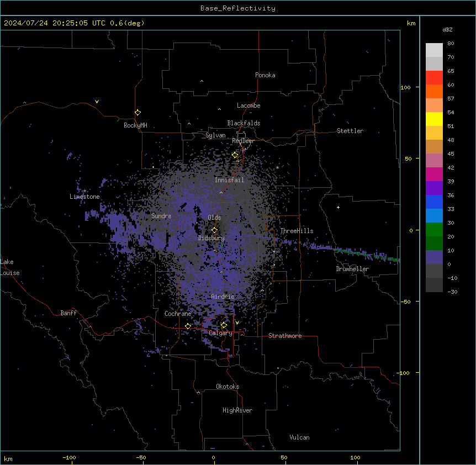The width and height of the screenshot is (476, 465).
Task: Click the yellow diamond marker south of RedDeer
Action: 235,155
